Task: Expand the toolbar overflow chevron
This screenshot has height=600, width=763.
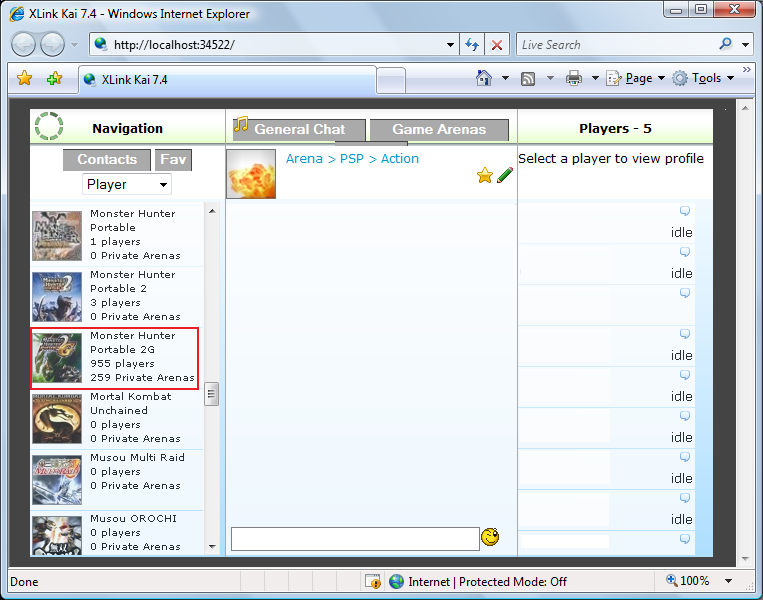Action: [x=746, y=70]
